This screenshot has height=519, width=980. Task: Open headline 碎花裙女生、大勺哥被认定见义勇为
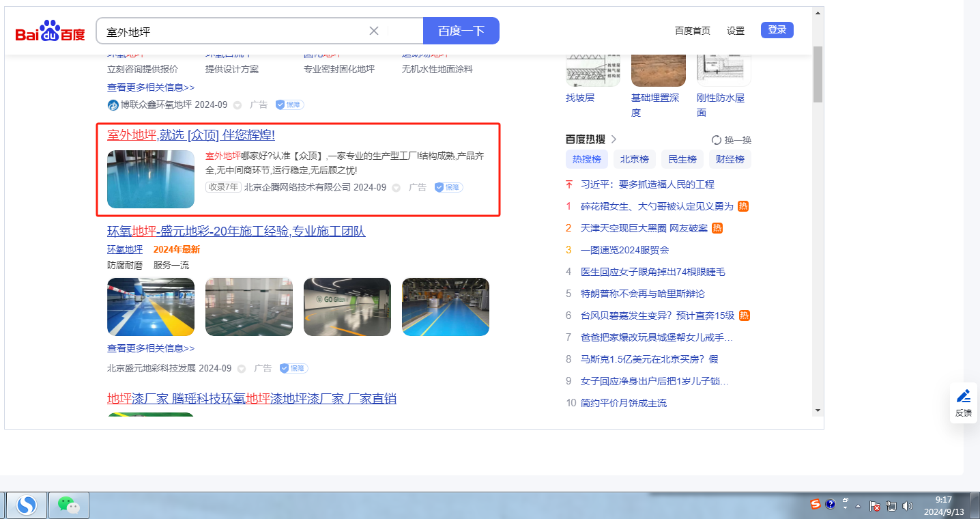(x=657, y=206)
